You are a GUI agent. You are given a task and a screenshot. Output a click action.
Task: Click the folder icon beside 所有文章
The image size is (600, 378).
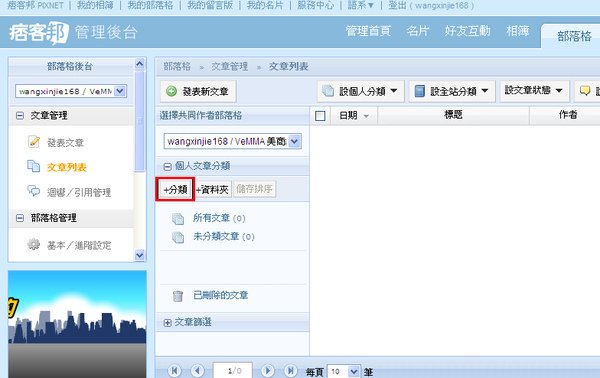coord(178,218)
